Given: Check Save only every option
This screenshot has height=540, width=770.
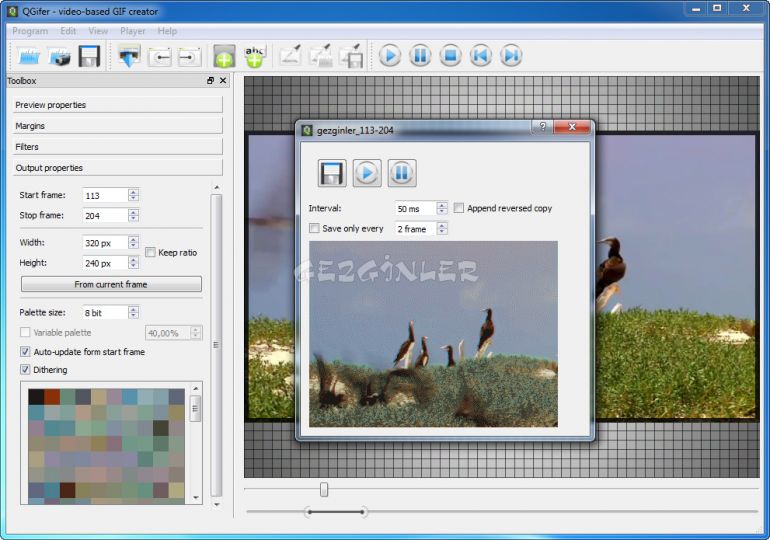Looking at the screenshot, I should [314, 228].
